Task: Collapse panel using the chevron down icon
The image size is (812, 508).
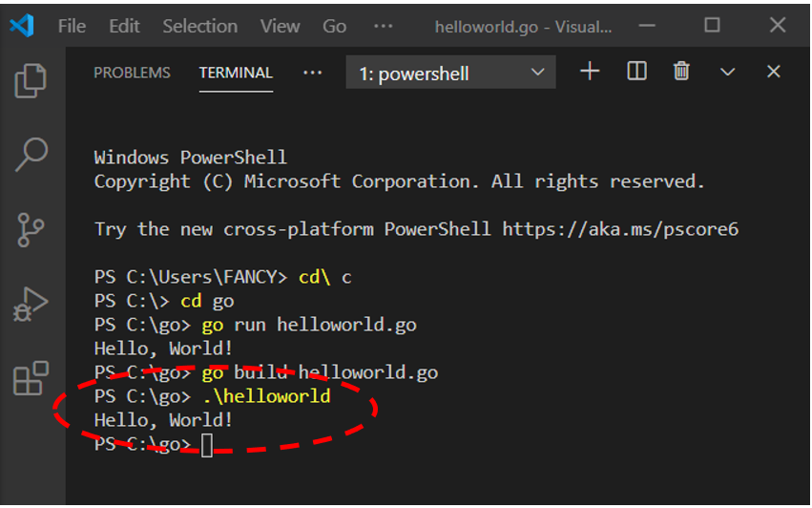Action: pyautogui.click(x=728, y=72)
